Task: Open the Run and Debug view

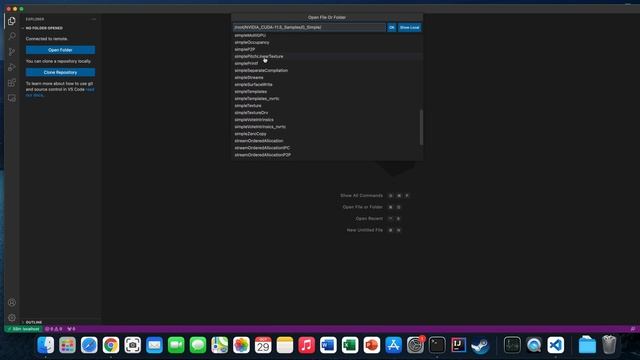Action: tap(11, 67)
